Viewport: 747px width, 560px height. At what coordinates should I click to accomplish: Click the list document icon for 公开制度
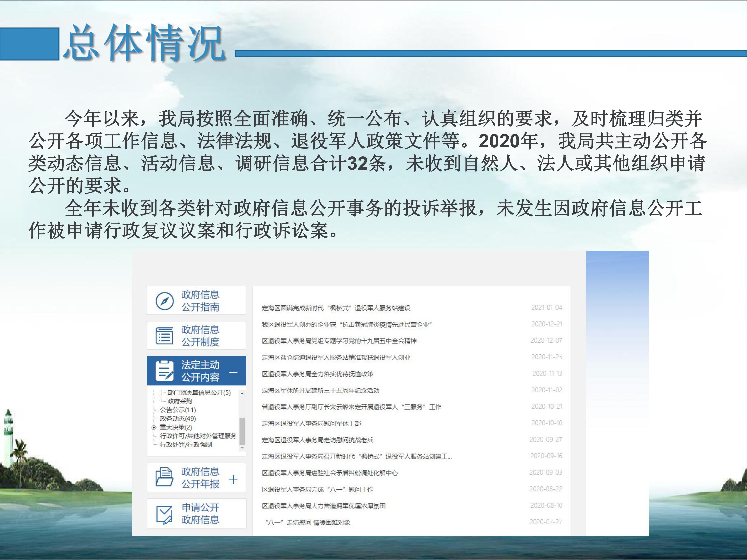[164, 336]
